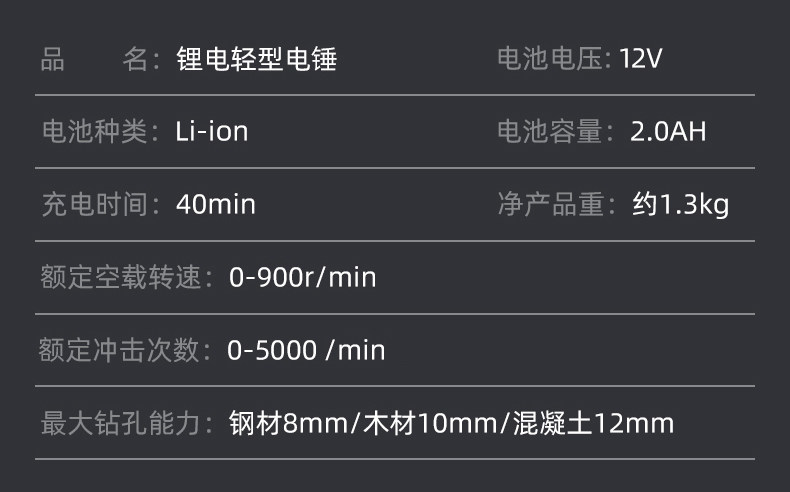The height and width of the screenshot is (492, 790).
Task: Select the 0-5000 /min impact value
Action: point(305,350)
